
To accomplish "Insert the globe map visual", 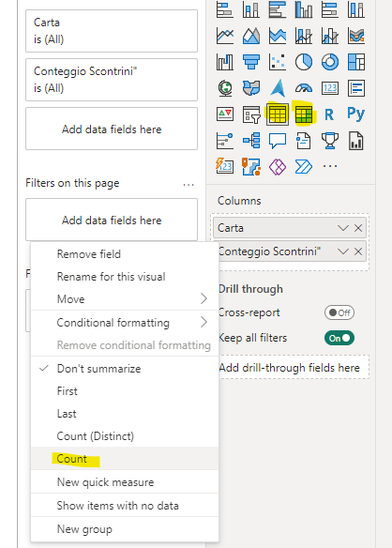I will (225, 88).
